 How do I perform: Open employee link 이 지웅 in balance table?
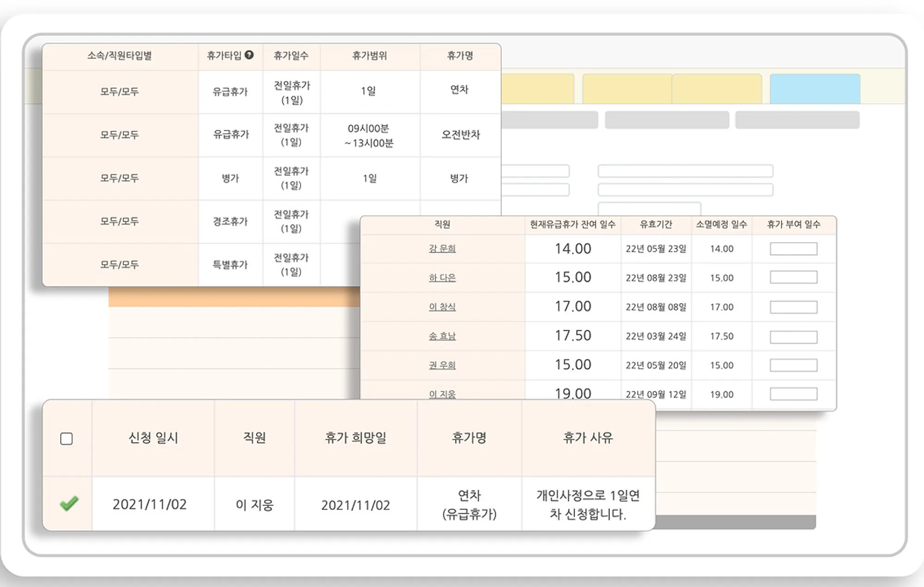pyautogui.click(x=442, y=394)
